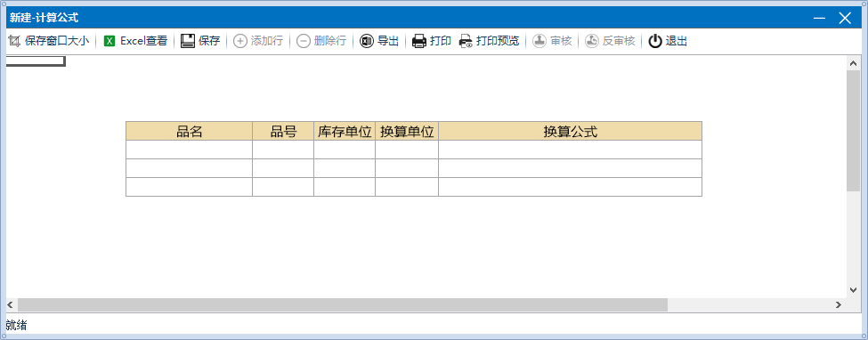This screenshot has width=868, height=340.
Task: Select the 换算单位 column header
Action: tap(407, 131)
